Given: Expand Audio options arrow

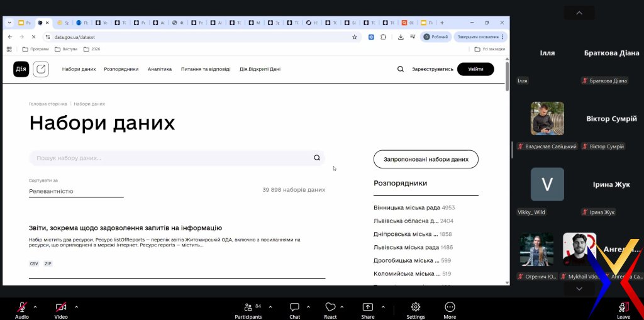Looking at the screenshot, I should point(35,307).
